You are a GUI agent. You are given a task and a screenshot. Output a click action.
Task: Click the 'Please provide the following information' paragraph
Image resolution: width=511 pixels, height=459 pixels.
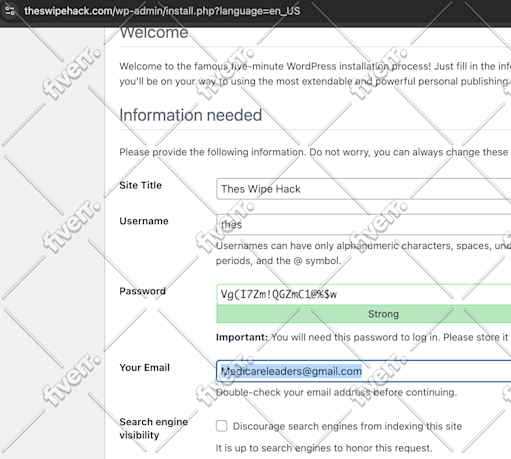[315, 152]
